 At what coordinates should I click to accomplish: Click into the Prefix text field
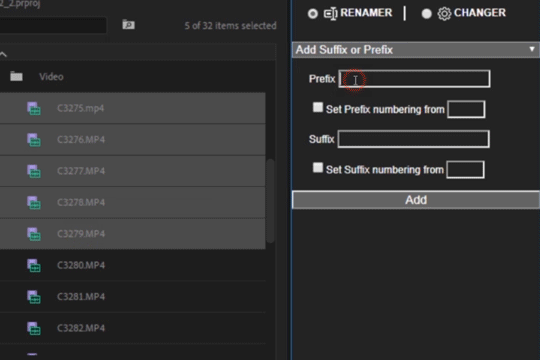tap(414, 79)
